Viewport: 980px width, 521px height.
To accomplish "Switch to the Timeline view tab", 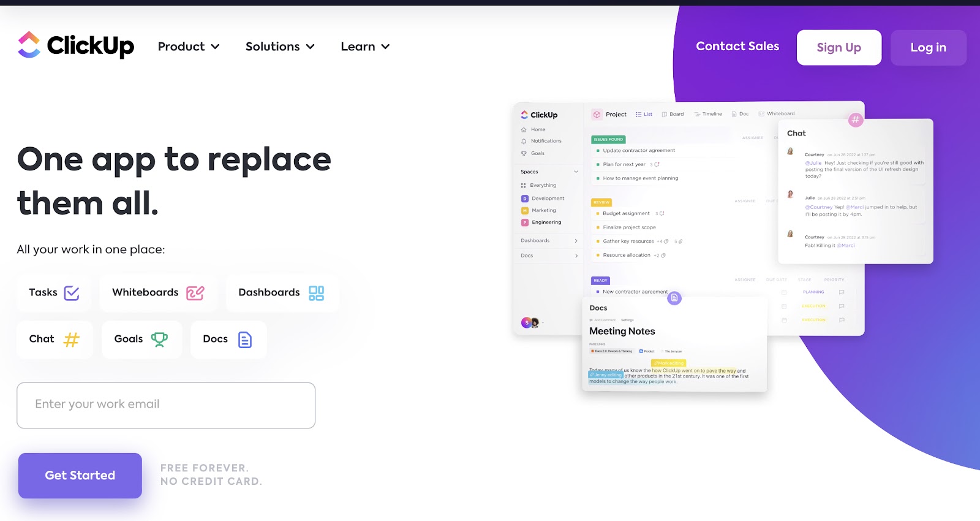I will (x=708, y=115).
